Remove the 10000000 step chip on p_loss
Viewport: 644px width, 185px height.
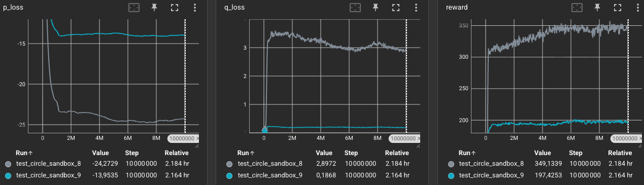point(198,138)
